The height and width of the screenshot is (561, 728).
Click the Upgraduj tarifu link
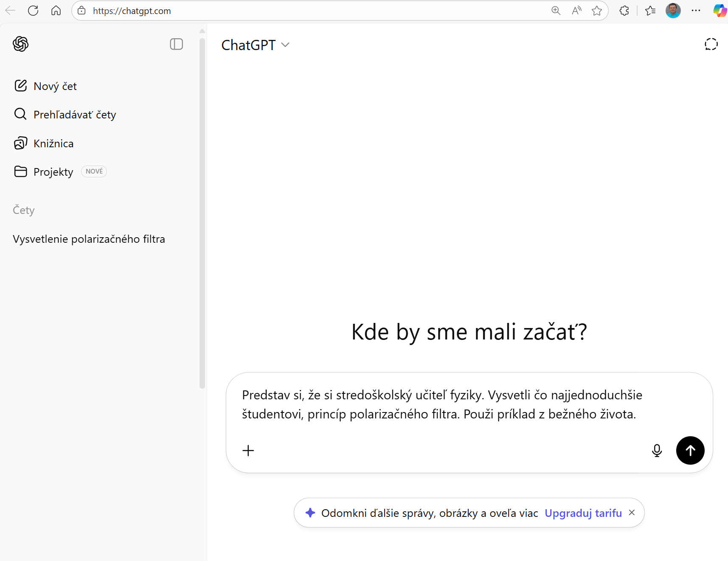583,513
